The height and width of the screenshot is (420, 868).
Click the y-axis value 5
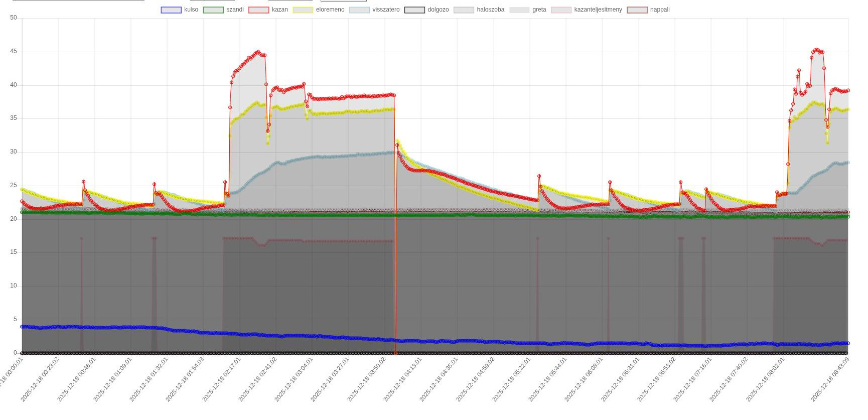(x=16, y=319)
